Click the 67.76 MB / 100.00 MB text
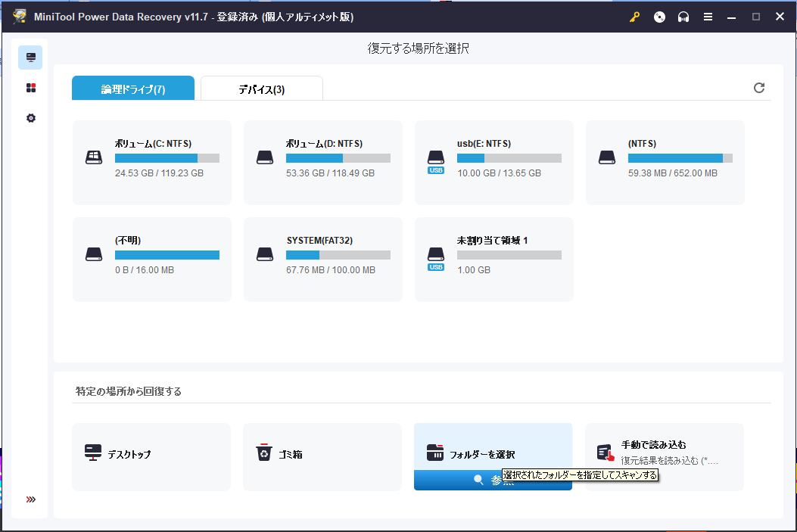Screen dimensions: 797x532 pos(331,270)
